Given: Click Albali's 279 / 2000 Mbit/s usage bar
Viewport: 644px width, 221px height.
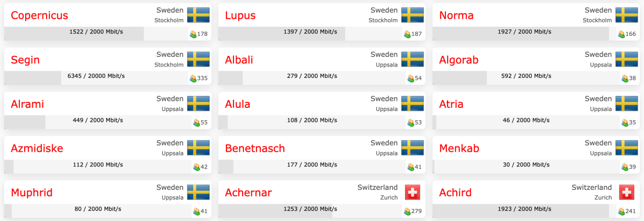Looking at the screenshot, I should pos(311,76).
